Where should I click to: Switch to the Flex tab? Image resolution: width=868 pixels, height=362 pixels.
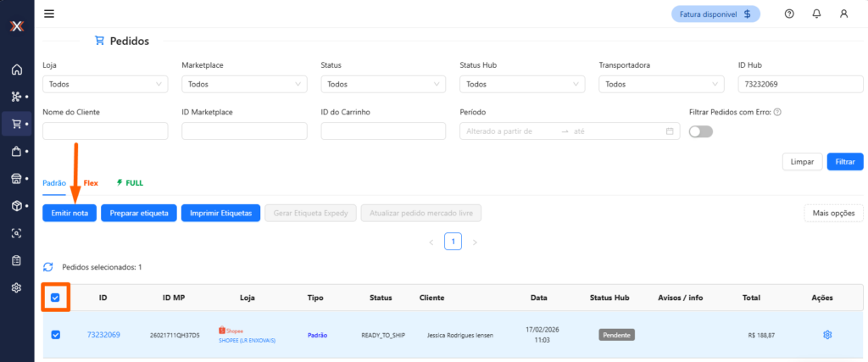(x=91, y=183)
